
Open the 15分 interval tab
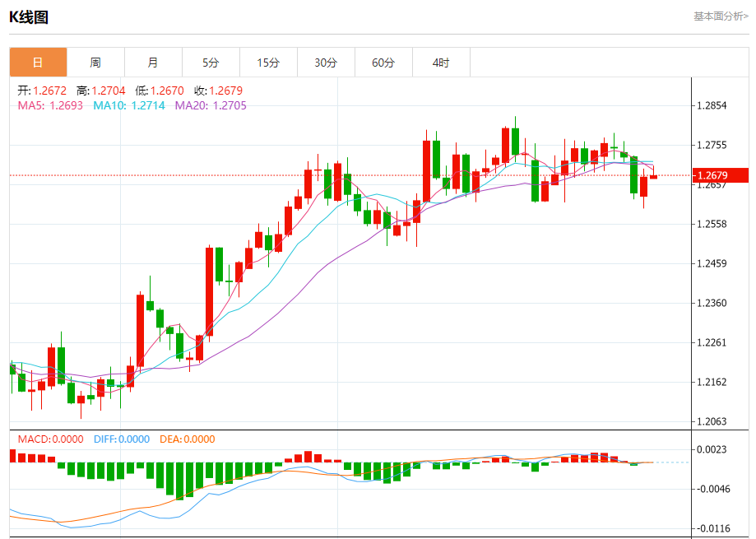point(268,63)
